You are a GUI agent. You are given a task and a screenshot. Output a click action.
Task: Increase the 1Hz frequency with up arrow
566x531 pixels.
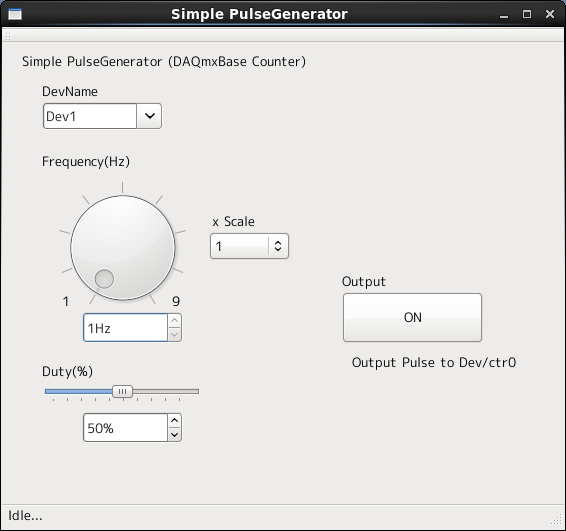tap(174, 321)
